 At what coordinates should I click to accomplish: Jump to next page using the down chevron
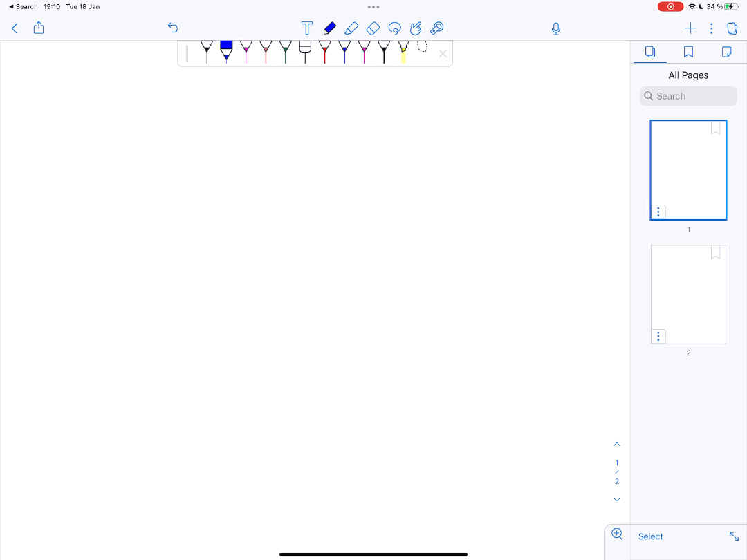(x=616, y=499)
